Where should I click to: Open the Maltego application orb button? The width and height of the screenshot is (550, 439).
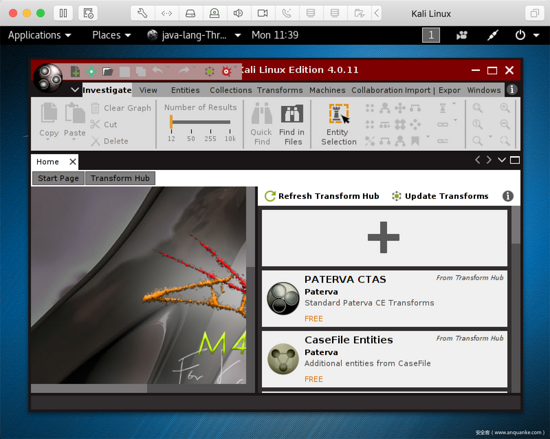48,77
